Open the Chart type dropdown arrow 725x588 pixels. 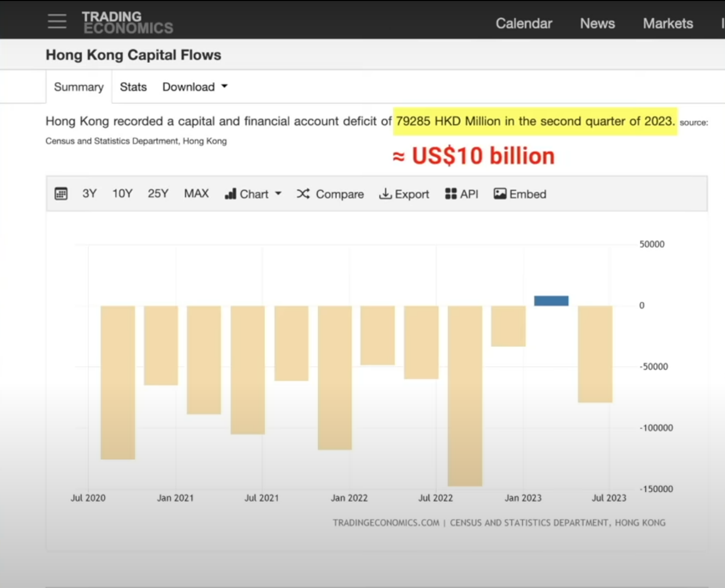(278, 194)
